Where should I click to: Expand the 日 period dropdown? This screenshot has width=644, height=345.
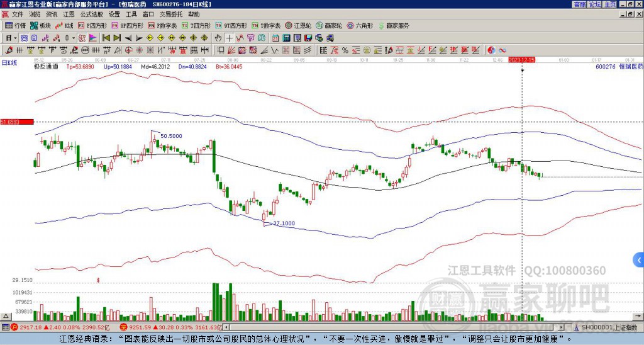coord(15,38)
